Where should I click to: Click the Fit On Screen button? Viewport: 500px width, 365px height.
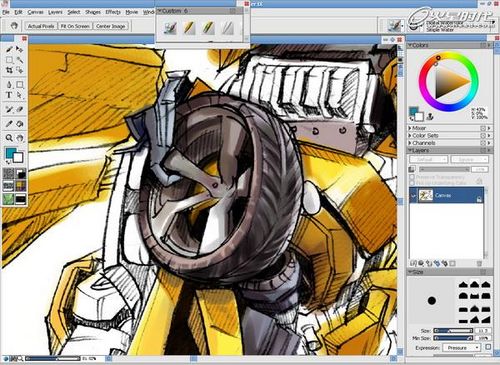point(75,26)
